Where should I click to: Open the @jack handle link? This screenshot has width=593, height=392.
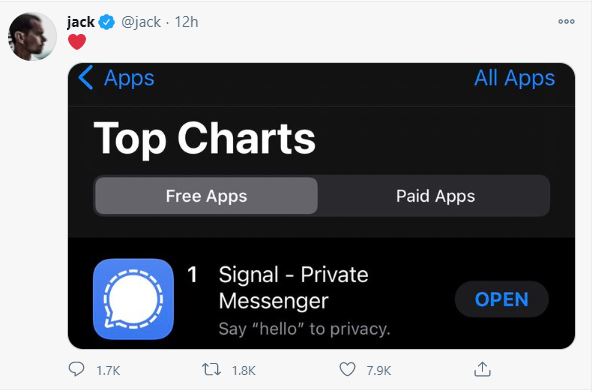point(141,22)
